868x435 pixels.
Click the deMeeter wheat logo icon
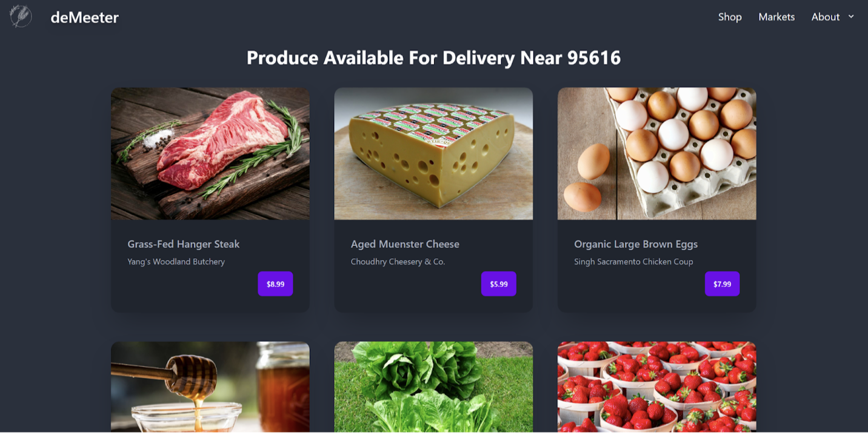click(x=21, y=16)
